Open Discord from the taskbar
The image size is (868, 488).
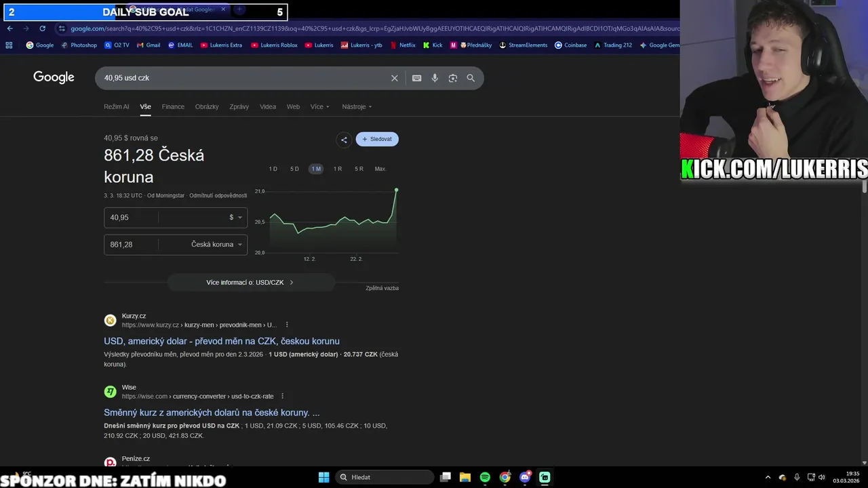(525, 477)
